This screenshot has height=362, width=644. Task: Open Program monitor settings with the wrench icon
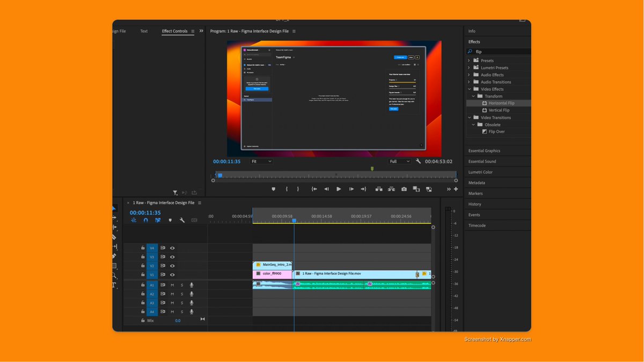click(x=419, y=161)
